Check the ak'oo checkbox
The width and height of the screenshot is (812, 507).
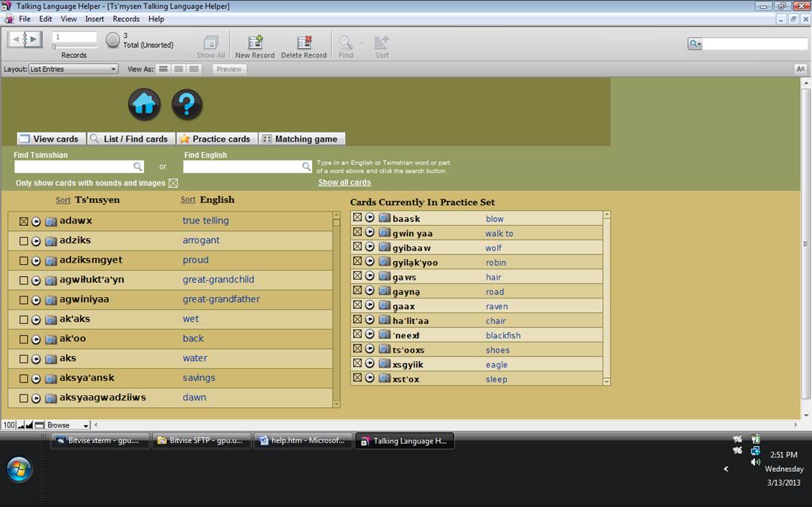23,340
